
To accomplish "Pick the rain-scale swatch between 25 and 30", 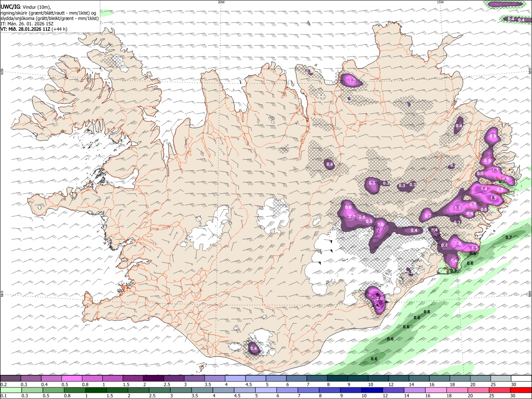I will (500, 390).
